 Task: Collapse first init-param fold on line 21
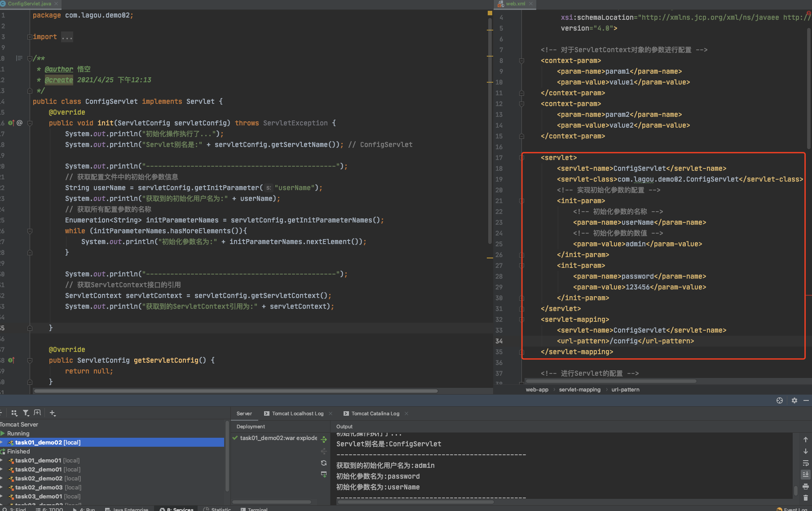521,201
